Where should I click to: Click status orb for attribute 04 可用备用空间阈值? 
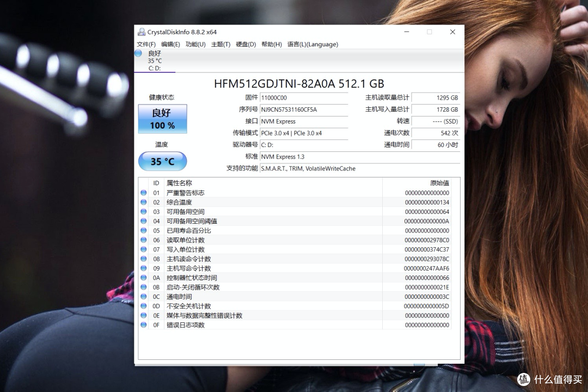click(144, 221)
